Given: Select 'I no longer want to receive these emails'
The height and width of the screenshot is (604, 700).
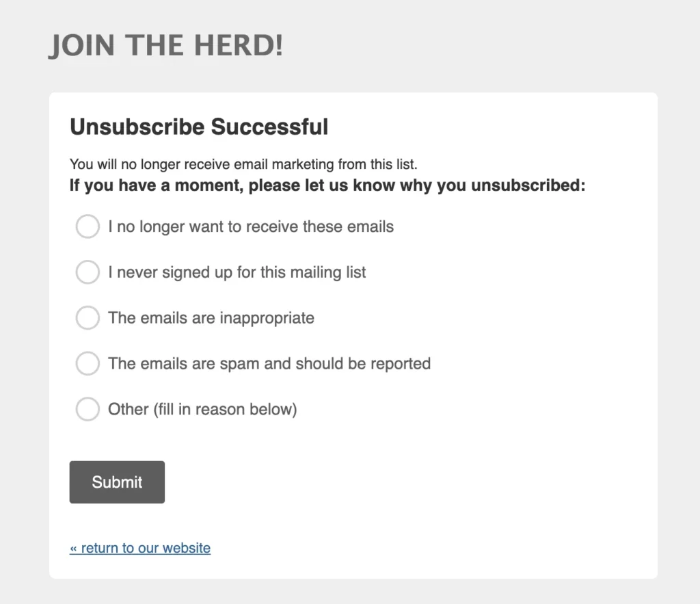Looking at the screenshot, I should [x=87, y=226].
